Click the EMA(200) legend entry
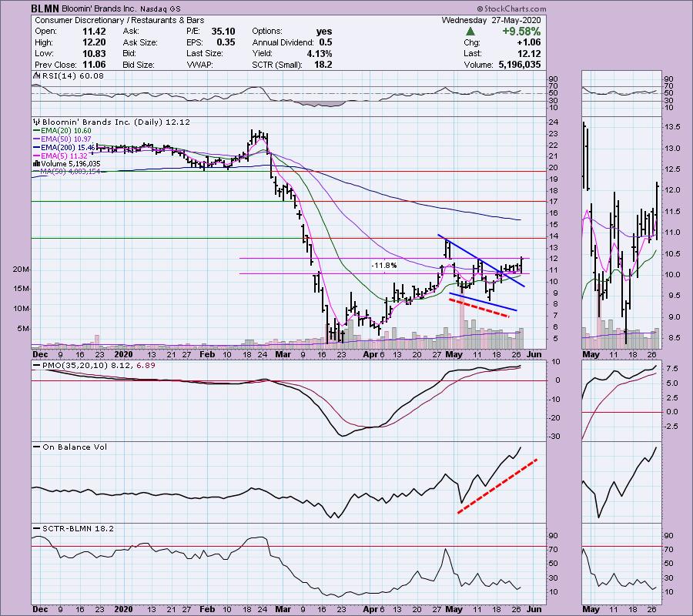The width and height of the screenshot is (693, 616). point(64,148)
